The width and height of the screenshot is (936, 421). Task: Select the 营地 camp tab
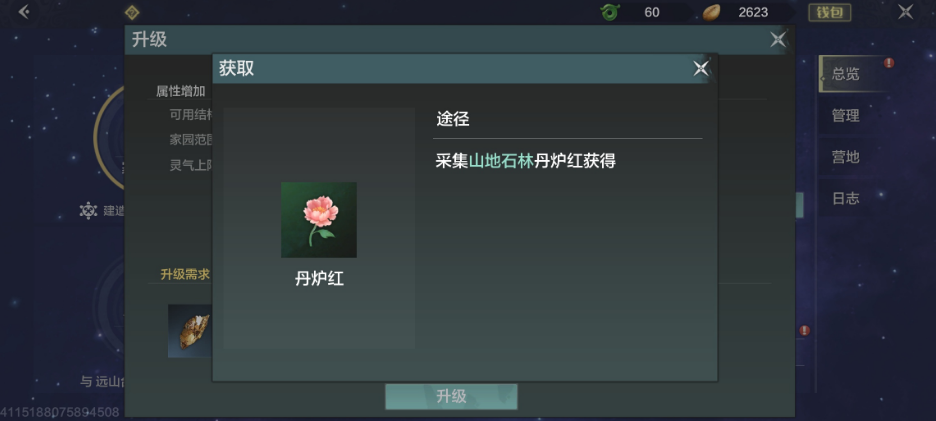point(846,156)
